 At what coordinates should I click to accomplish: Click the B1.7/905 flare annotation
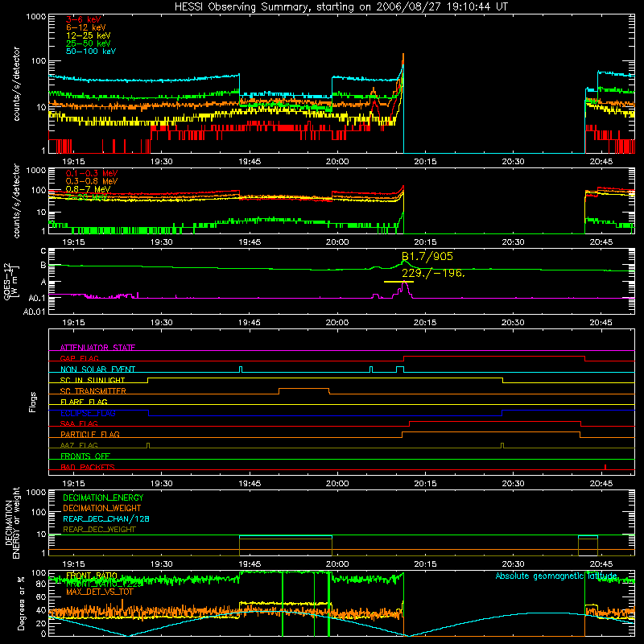click(427, 257)
